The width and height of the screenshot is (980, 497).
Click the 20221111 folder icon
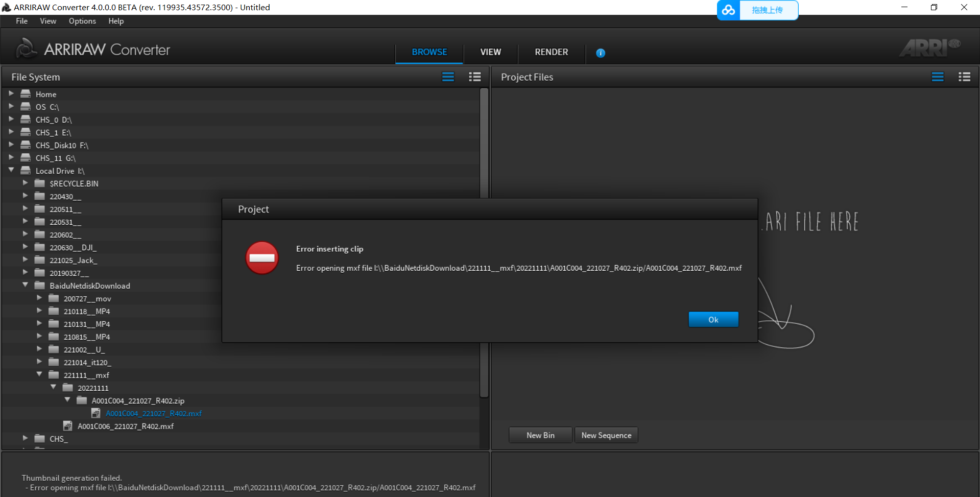68,387
